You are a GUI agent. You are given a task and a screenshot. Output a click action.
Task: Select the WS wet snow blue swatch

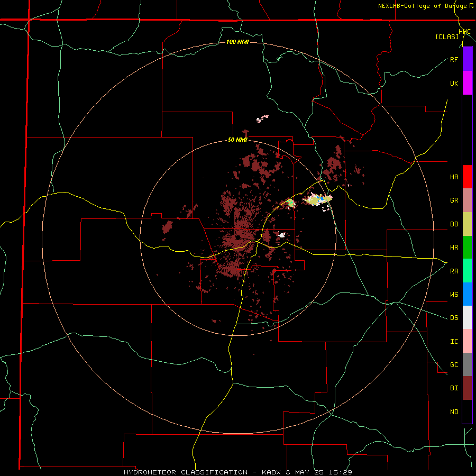467,294
